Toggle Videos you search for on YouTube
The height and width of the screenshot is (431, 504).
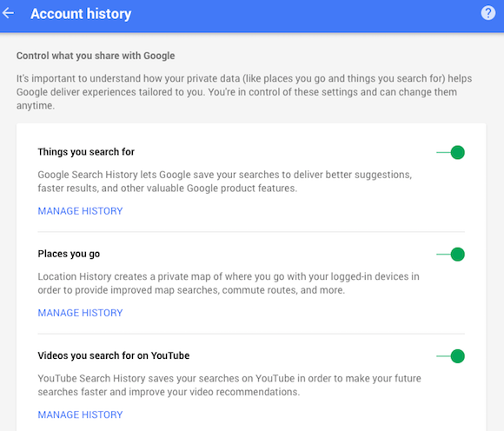(450, 356)
